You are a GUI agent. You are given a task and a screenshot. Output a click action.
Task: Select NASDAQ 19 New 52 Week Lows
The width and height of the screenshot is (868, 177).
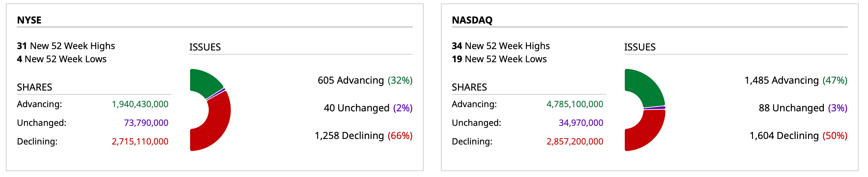tap(499, 59)
